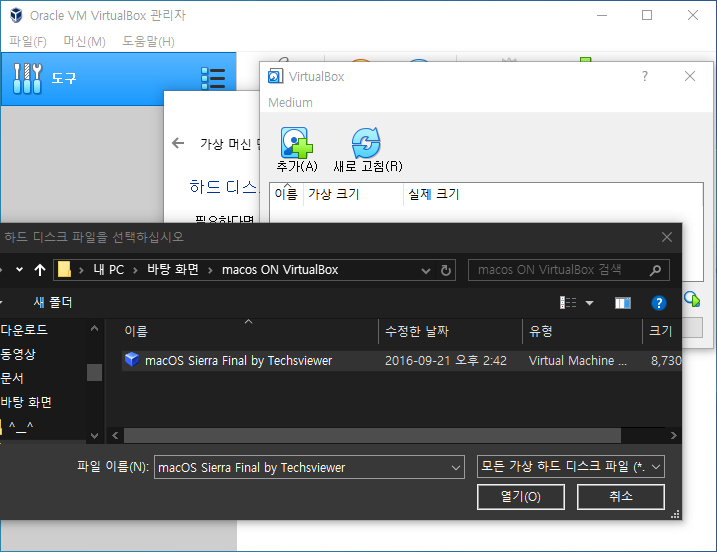Screen dimensions: 717x552
Task: Click horizontal scrollbar thumb in file list
Action: (372, 436)
